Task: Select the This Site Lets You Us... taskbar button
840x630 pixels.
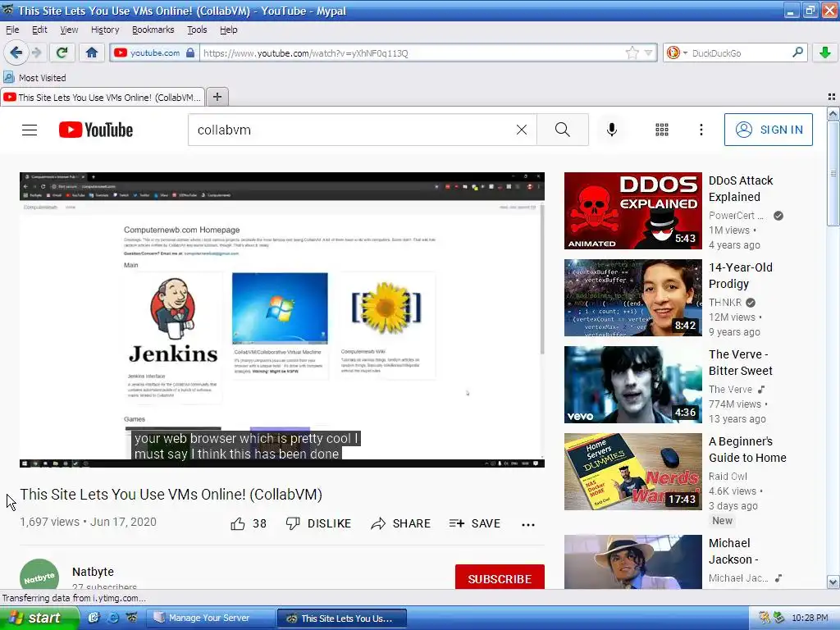Action: pos(342,618)
